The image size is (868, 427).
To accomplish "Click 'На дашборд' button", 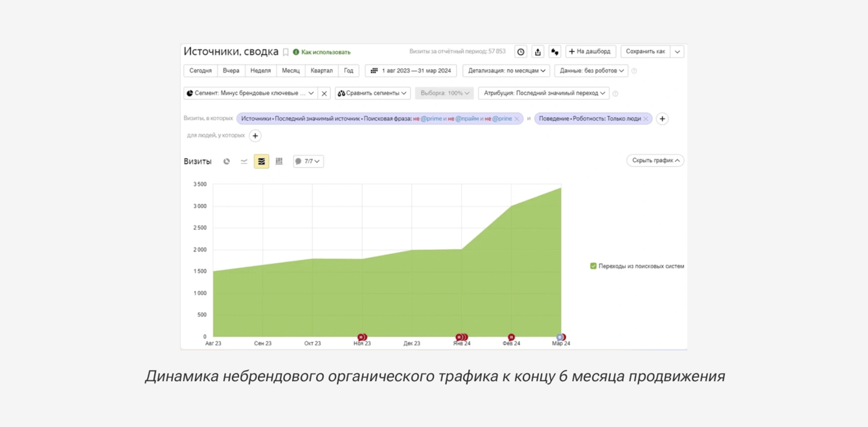I will [x=591, y=52].
